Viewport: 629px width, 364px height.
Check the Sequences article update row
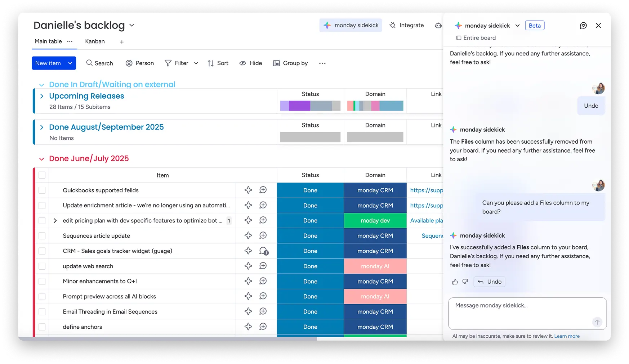pyautogui.click(x=42, y=235)
